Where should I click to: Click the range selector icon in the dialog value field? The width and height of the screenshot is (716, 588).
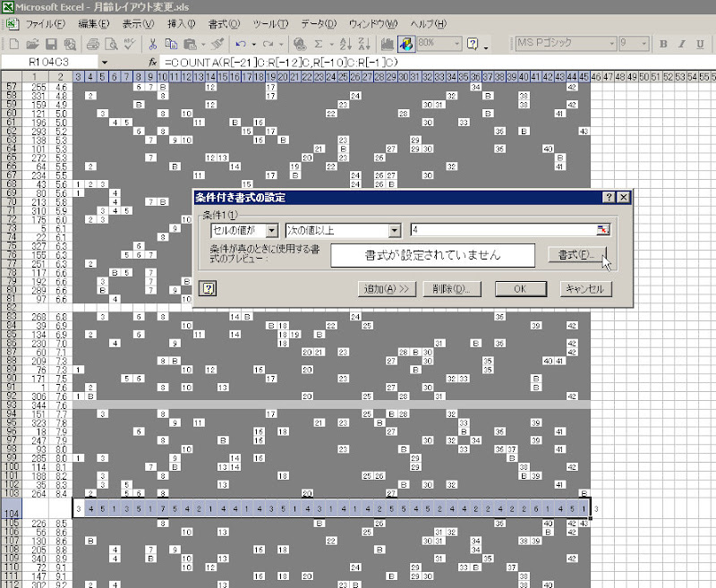coord(602,230)
